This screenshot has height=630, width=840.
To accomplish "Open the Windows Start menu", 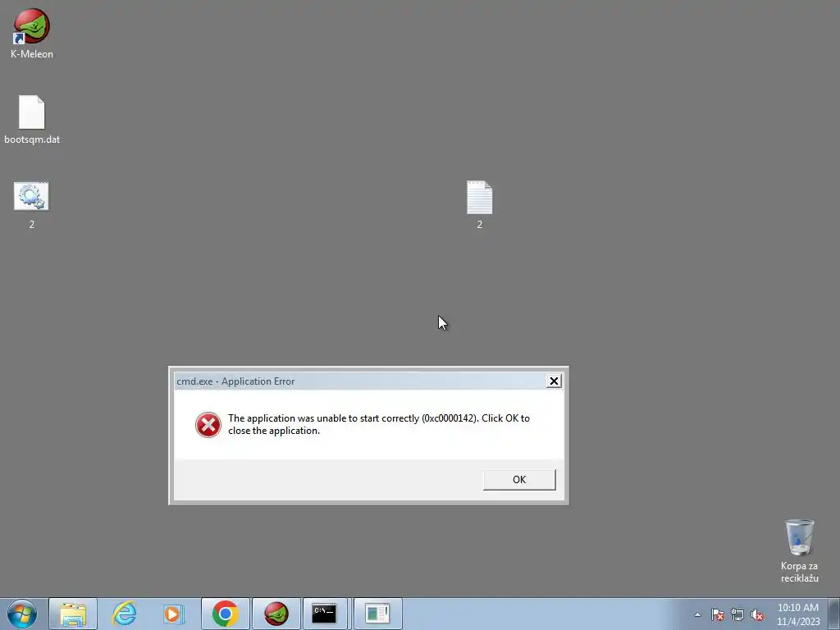I will click(x=22, y=614).
